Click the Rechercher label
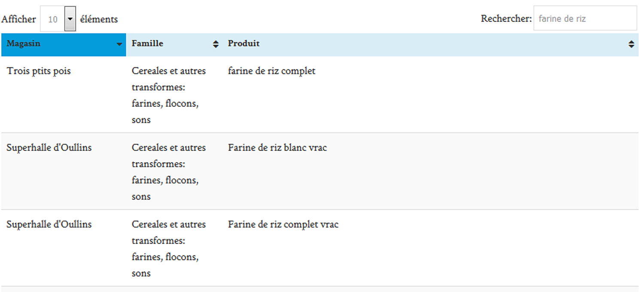 coord(506,18)
